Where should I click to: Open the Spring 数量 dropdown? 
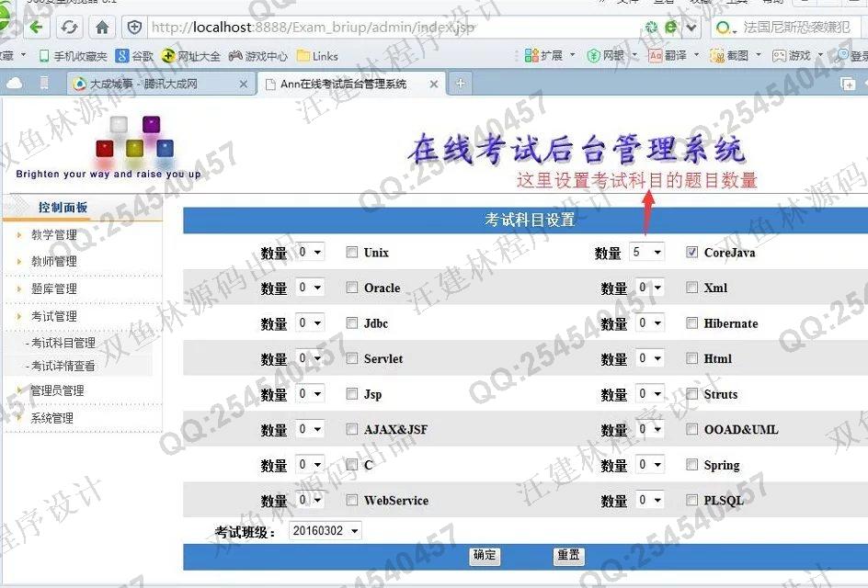[x=649, y=464]
